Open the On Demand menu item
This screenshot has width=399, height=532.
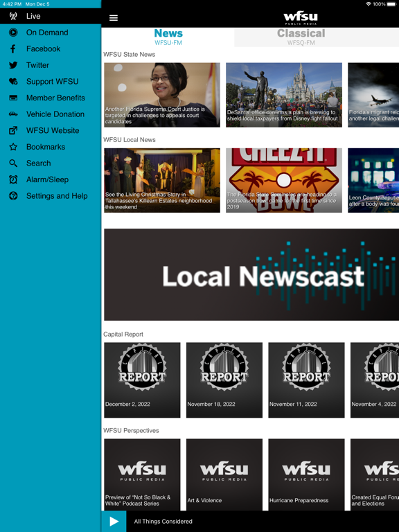pos(51,33)
